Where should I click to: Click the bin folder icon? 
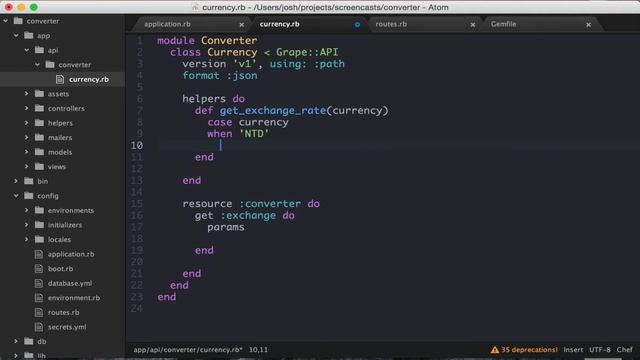click(29, 181)
